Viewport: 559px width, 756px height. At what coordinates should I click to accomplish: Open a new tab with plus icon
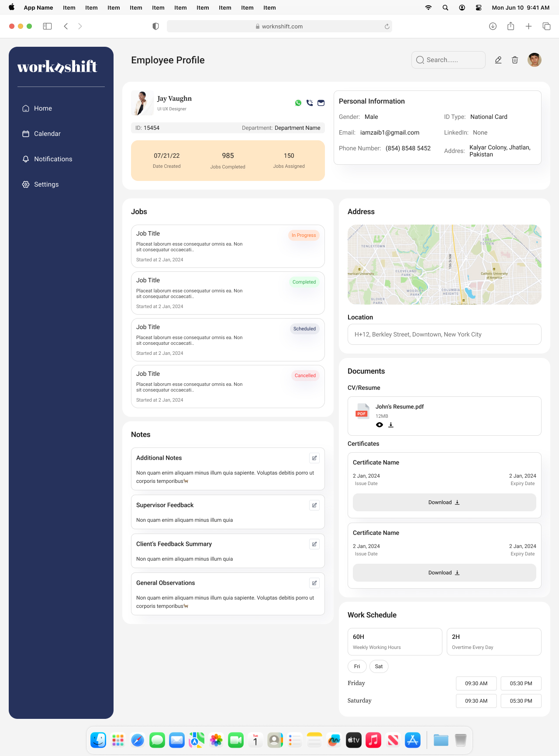(528, 26)
